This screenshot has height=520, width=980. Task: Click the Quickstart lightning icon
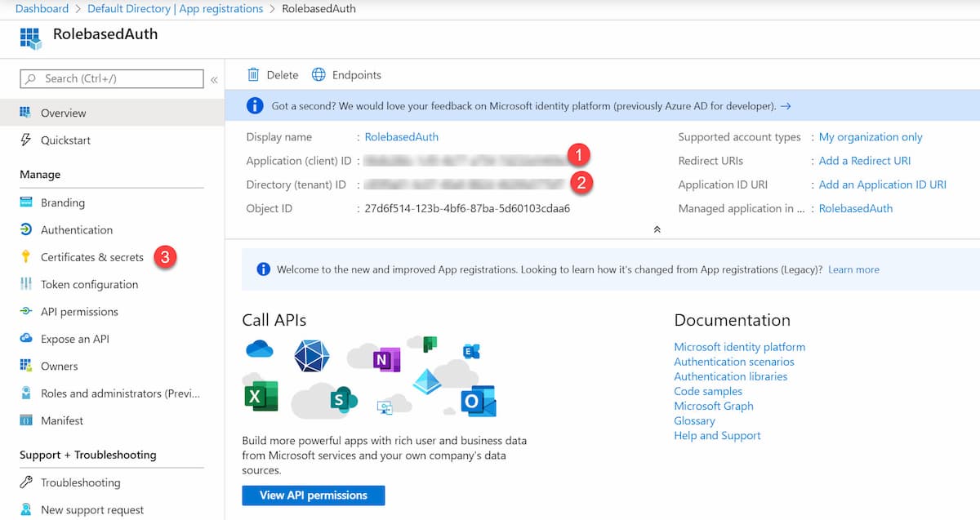point(25,140)
